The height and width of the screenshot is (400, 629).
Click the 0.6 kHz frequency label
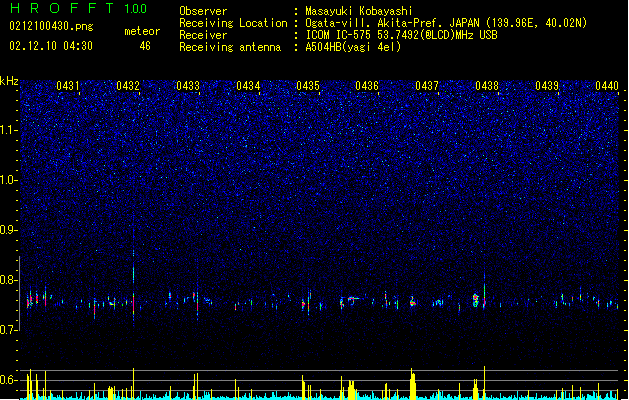pos(9,380)
